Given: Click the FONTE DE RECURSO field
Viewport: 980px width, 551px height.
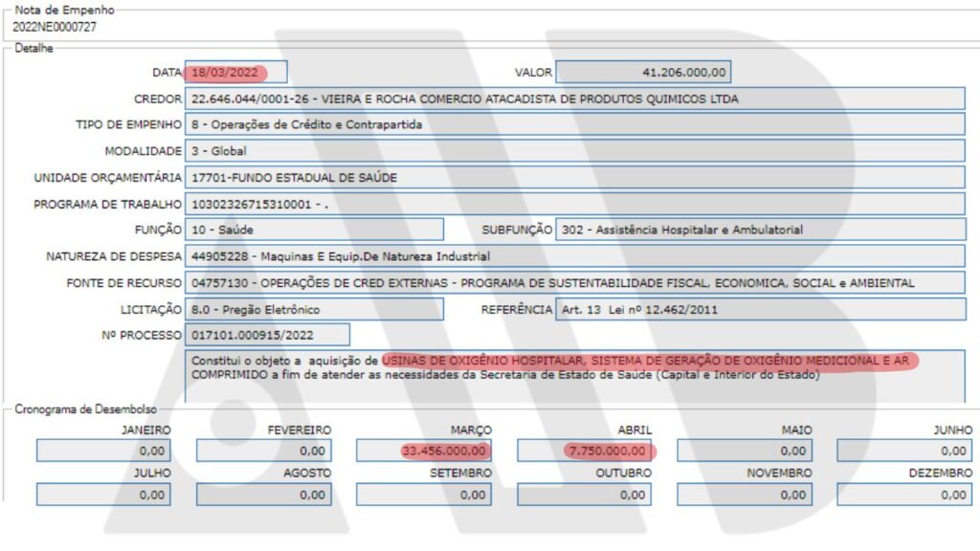Looking at the screenshot, I should pos(575,283).
